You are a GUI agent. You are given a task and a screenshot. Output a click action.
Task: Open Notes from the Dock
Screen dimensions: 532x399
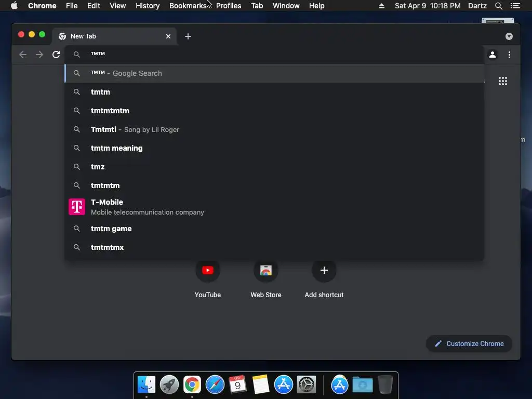261,384
